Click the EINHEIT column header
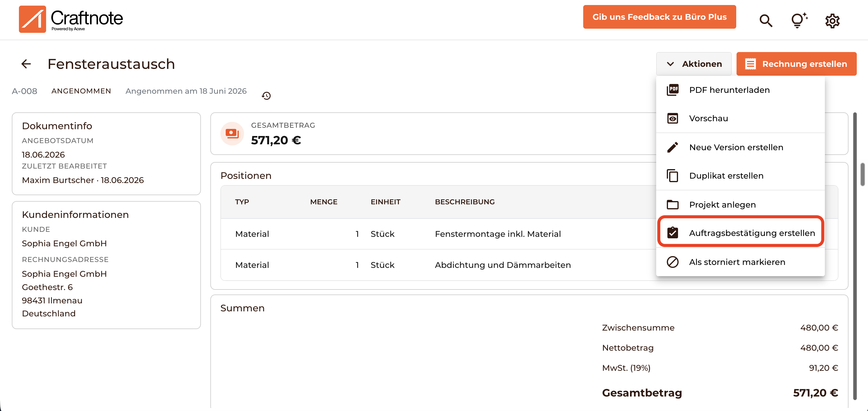Viewport: 868px width, 411px height. 386,202
